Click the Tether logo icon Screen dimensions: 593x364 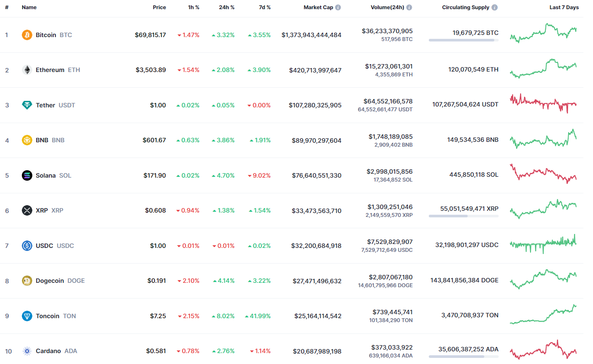coord(27,105)
